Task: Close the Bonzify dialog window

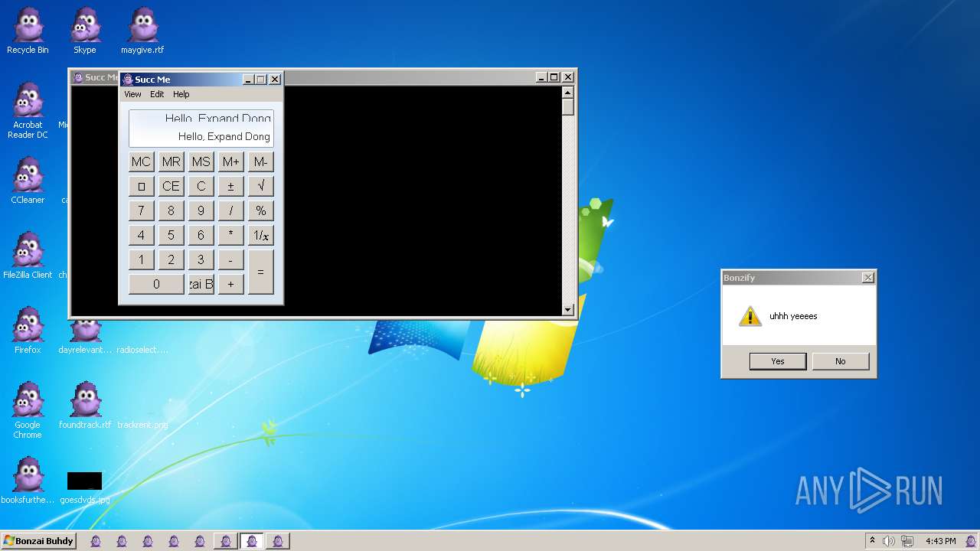Action: tap(867, 278)
